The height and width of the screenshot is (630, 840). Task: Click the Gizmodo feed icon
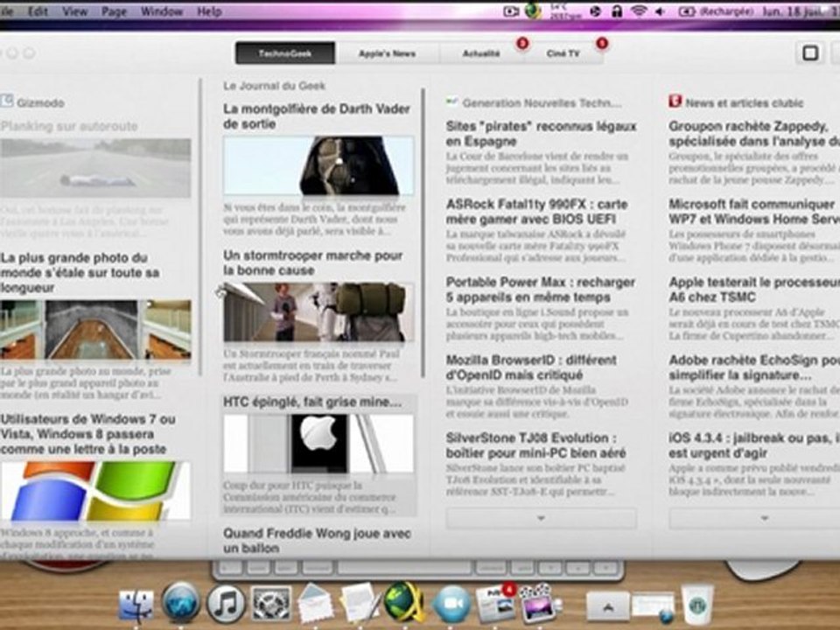[6, 101]
